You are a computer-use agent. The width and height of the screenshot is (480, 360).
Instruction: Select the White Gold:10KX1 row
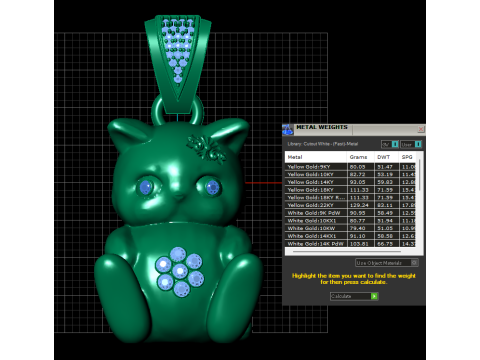tap(350, 220)
